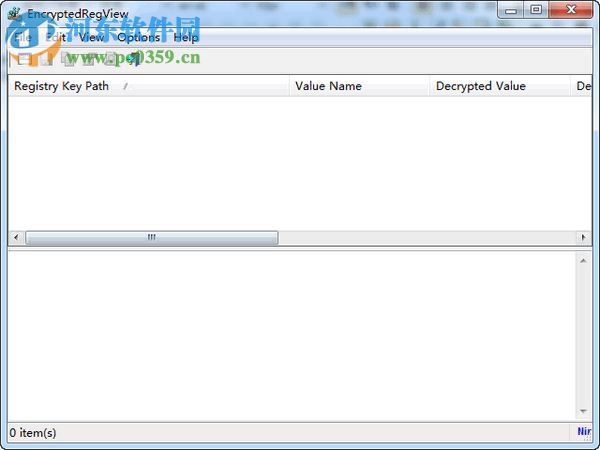This screenshot has height=450, width=600.
Task: Close the EncryptedRegView window
Action: point(571,10)
